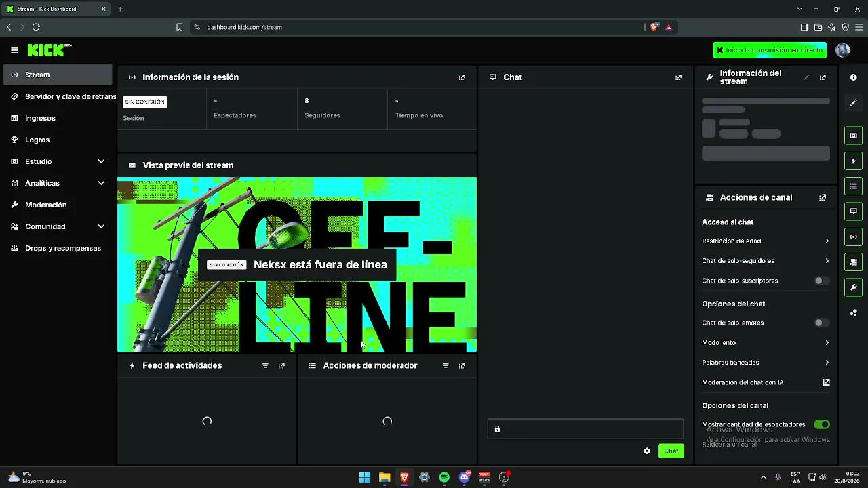This screenshot has height=488, width=868.
Task: Pop out the Acciones de canal panel
Action: (823, 197)
